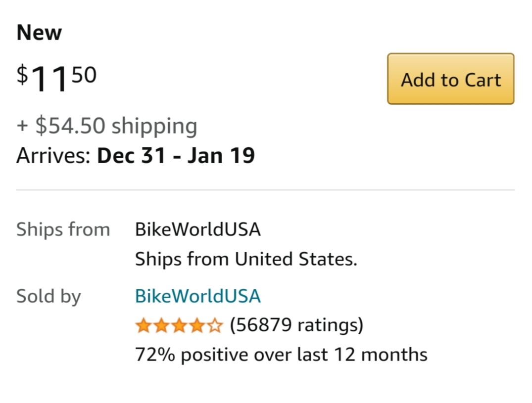
Task: Click the large 11 in the price
Action: pos(49,80)
